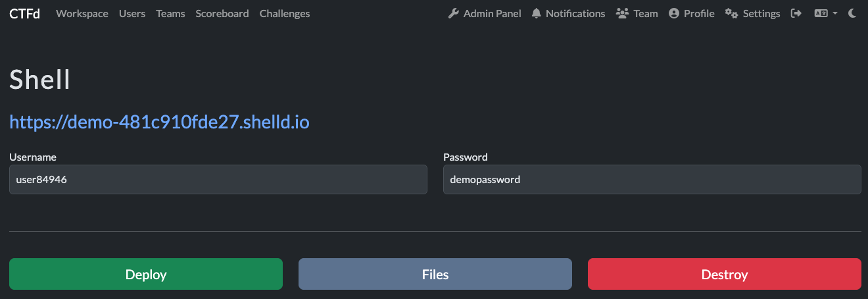
Task: Click the Profile user circle icon
Action: [x=673, y=13]
